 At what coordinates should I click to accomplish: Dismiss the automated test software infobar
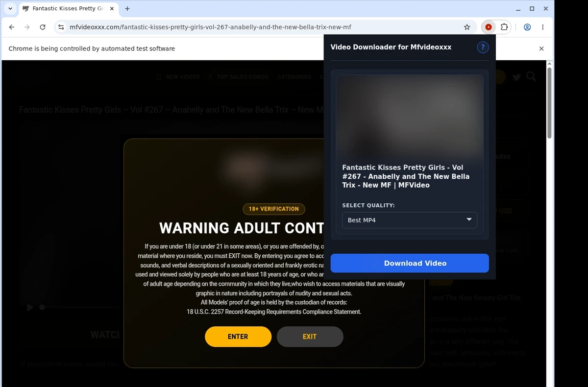tap(541, 48)
